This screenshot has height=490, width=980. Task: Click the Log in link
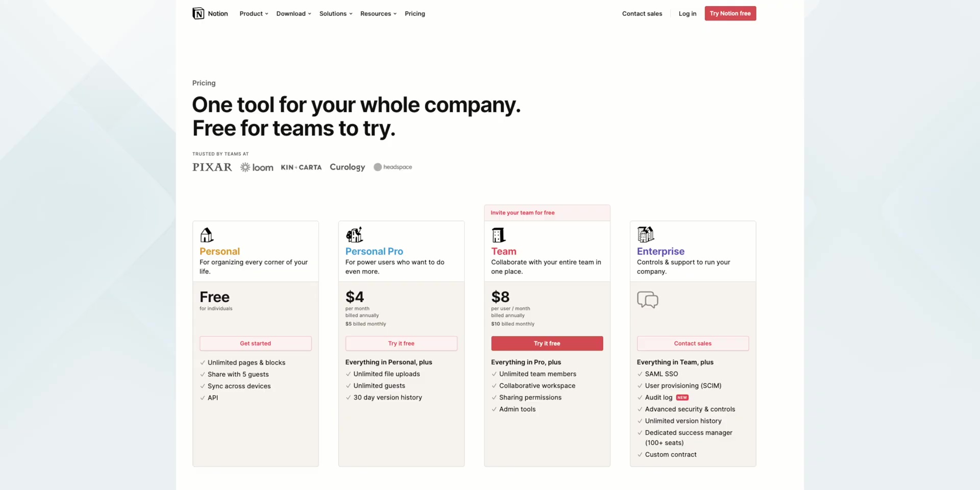[x=688, y=14]
